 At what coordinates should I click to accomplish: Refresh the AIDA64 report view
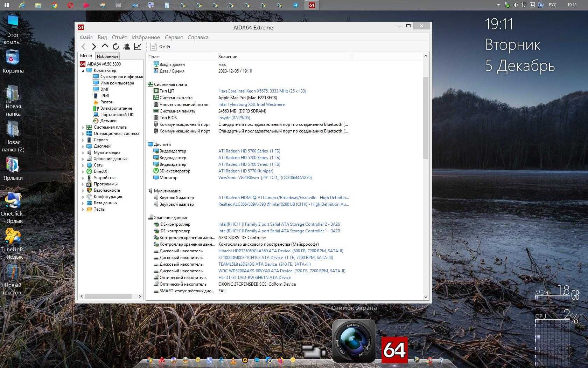pos(116,46)
